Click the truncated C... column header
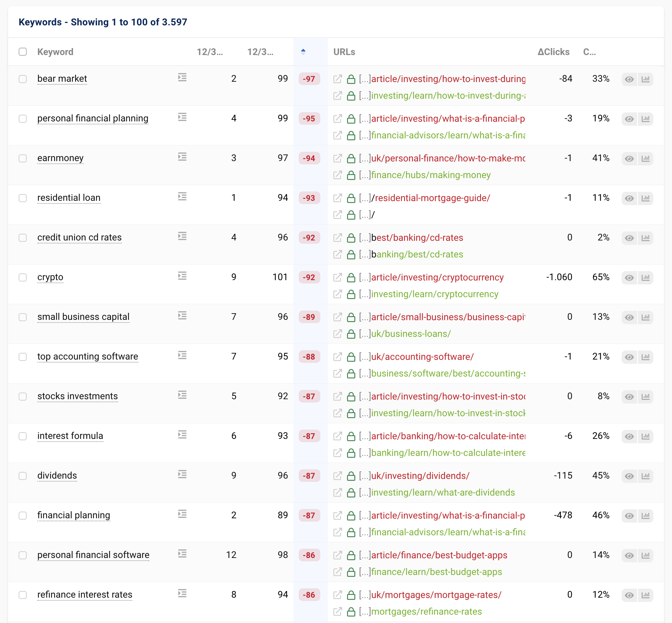Viewport: 672px width, 623px height. click(x=589, y=52)
